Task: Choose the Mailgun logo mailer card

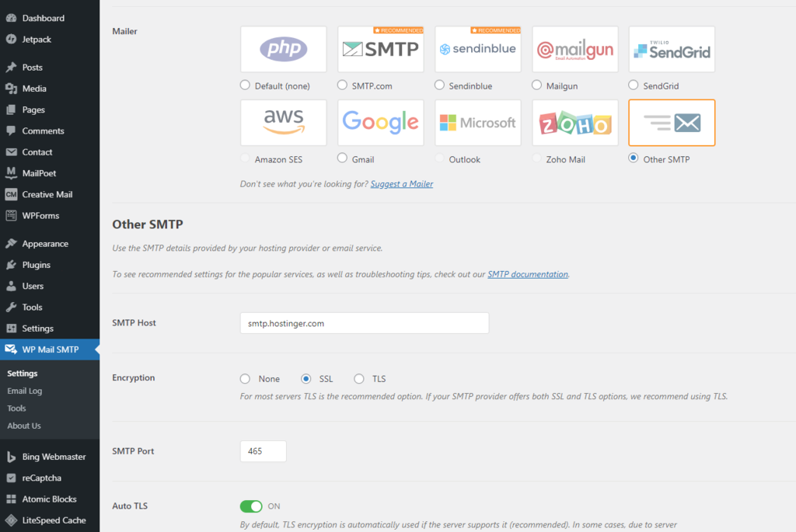Action: coord(575,49)
